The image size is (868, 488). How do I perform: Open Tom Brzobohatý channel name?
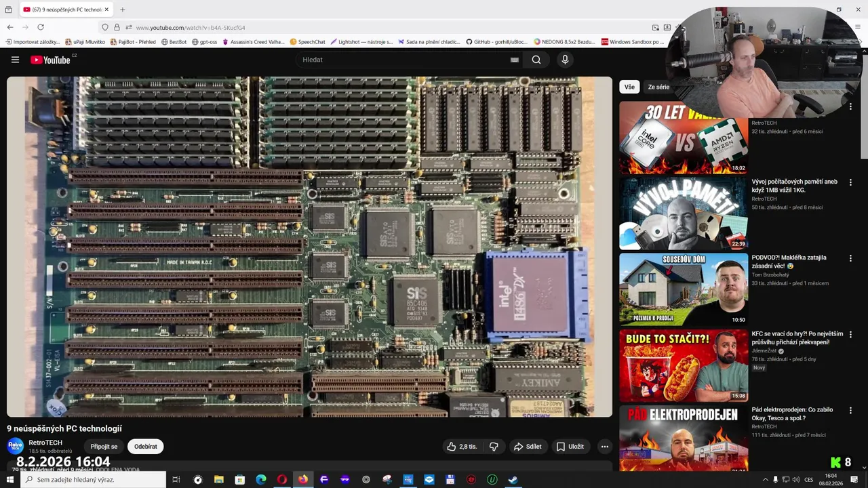coord(770,274)
